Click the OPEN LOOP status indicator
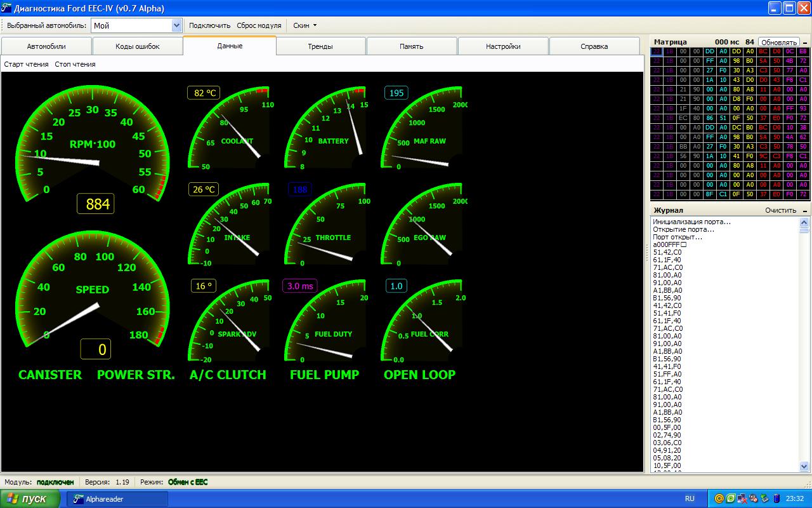Screen dimensions: 812x508 (419, 375)
